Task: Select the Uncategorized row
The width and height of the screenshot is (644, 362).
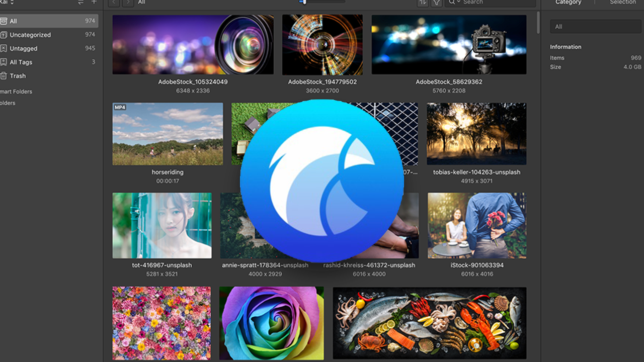Action: tap(49, 35)
